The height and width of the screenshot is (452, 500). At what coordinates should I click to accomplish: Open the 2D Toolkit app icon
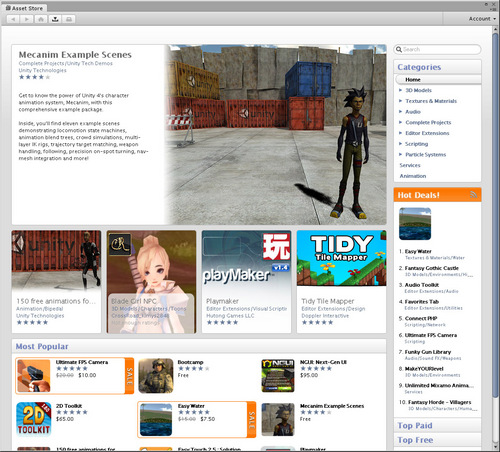click(34, 419)
